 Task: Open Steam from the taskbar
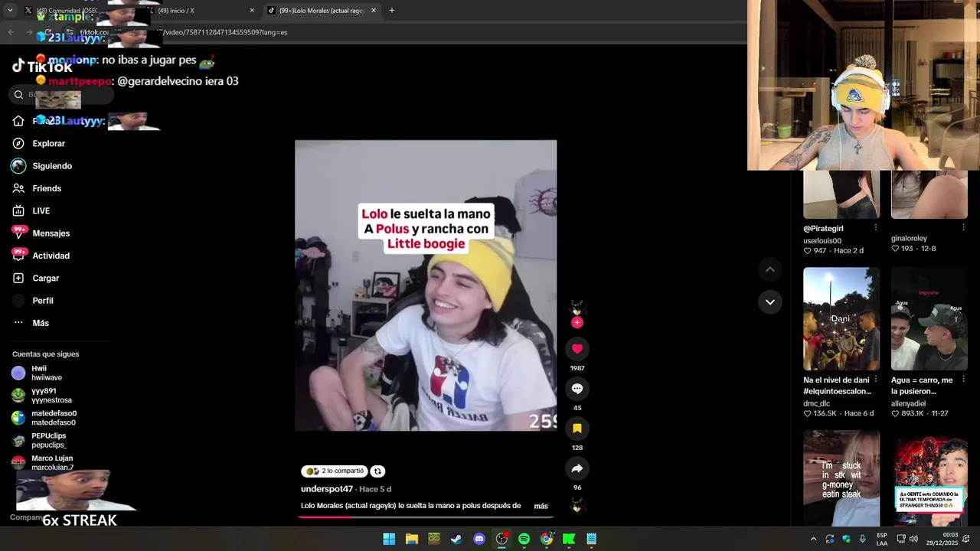[456, 539]
